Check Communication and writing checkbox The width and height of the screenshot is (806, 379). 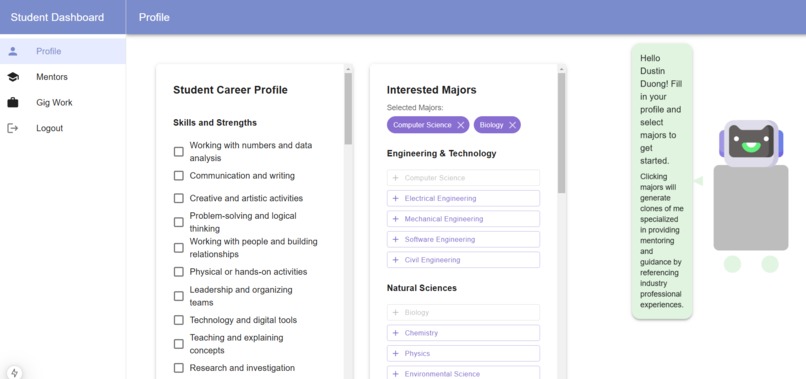click(x=178, y=176)
